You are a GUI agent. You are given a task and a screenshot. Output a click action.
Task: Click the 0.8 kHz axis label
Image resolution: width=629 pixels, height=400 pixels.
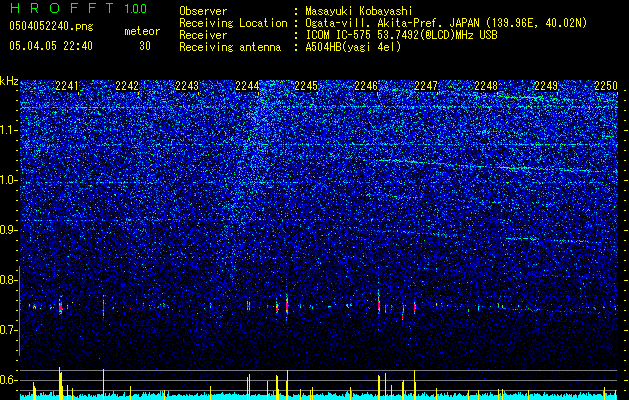9,280
